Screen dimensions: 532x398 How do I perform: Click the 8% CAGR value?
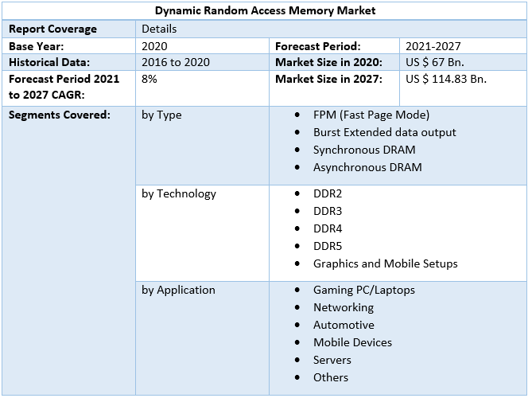click(150, 79)
